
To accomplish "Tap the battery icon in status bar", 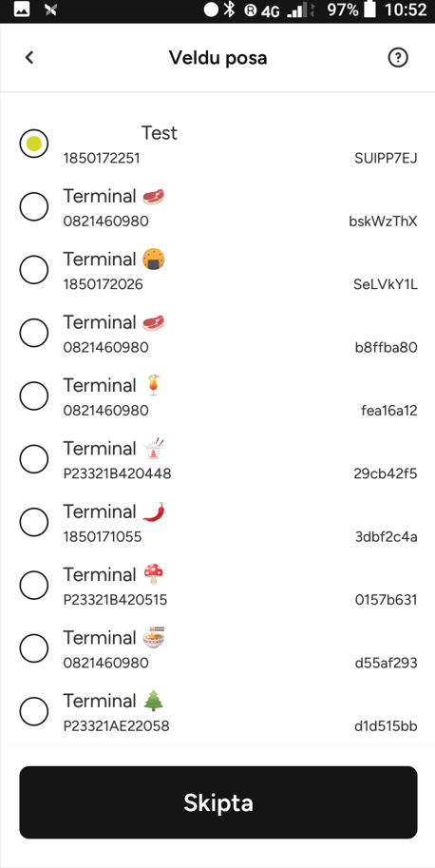I will [370, 10].
